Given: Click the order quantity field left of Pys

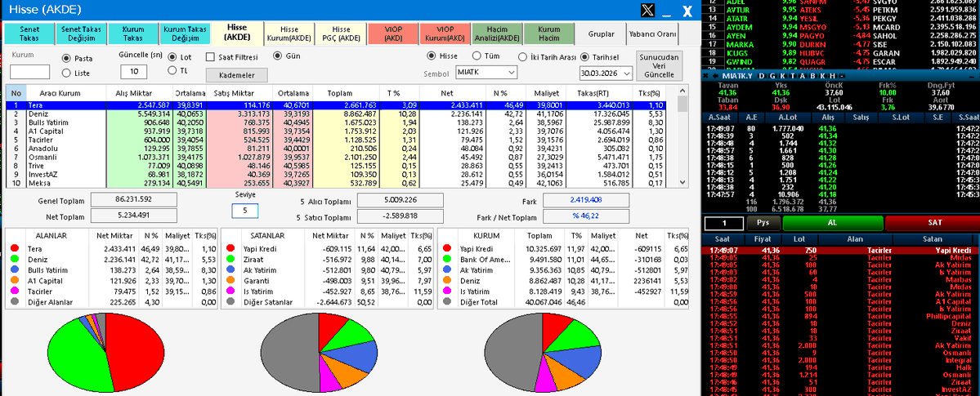Looking at the screenshot, I should click(x=723, y=223).
